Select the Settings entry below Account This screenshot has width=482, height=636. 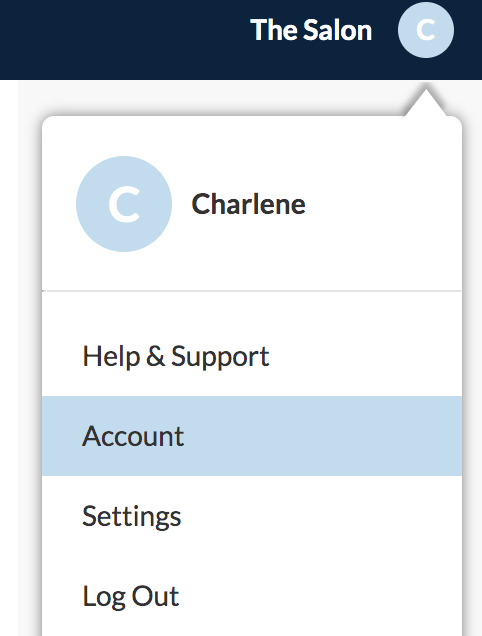(x=252, y=516)
